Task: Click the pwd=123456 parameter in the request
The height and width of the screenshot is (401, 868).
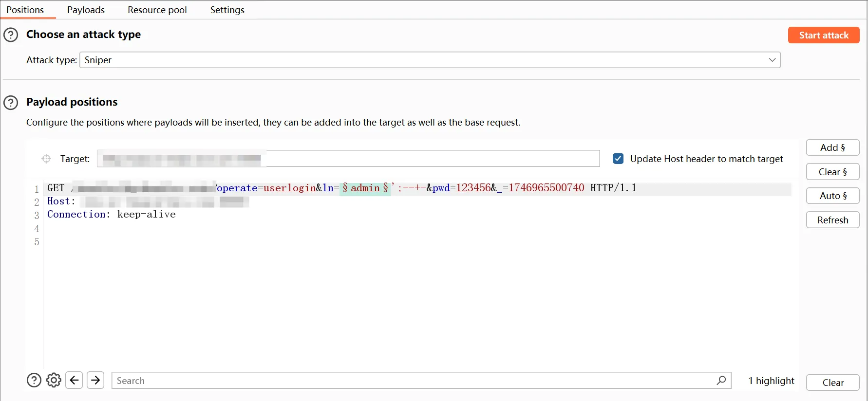Action: [462, 188]
